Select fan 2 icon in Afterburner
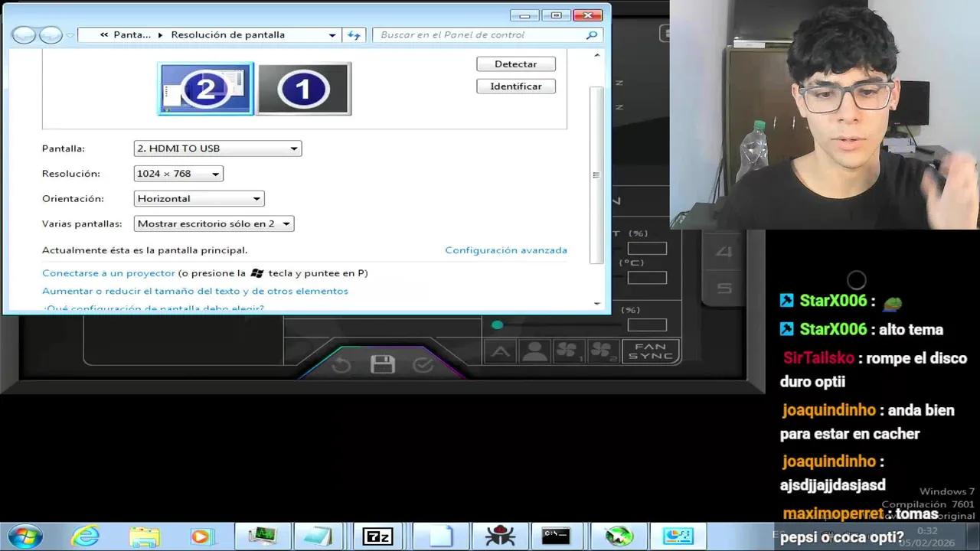980x551 pixels. coord(602,351)
